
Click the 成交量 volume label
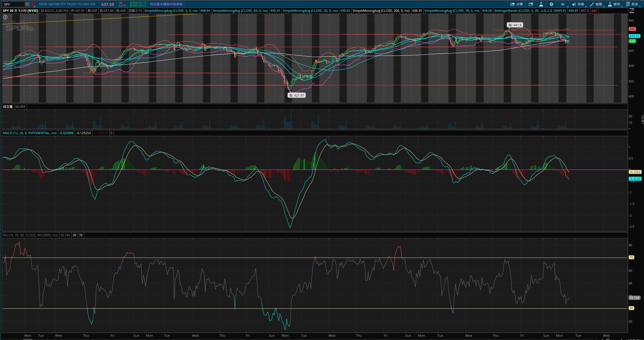[x=8, y=107]
